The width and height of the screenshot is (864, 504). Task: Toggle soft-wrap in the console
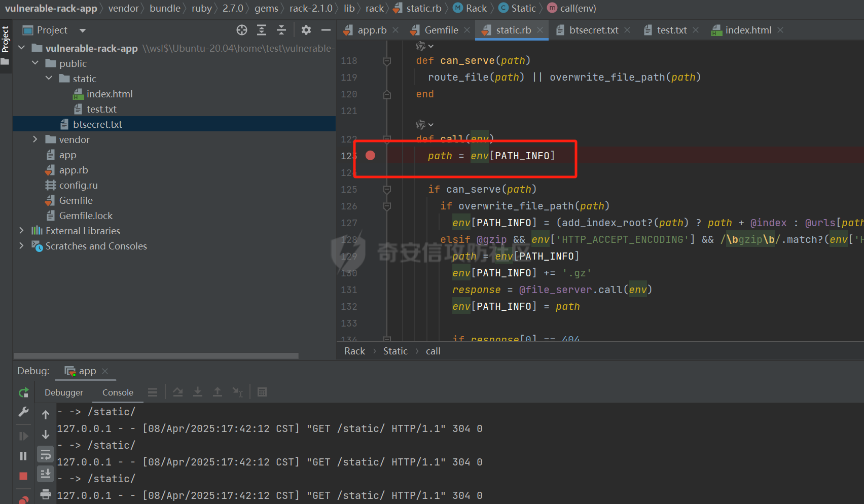pos(46,454)
